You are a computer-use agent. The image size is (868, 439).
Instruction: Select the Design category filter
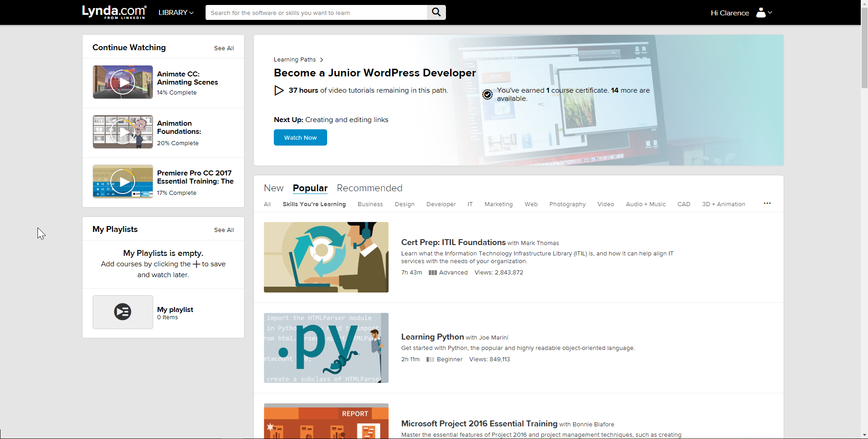coord(404,204)
